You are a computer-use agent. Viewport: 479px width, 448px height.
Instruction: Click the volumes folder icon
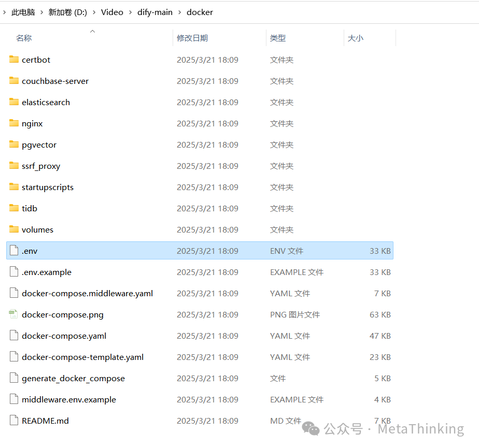coord(14,229)
